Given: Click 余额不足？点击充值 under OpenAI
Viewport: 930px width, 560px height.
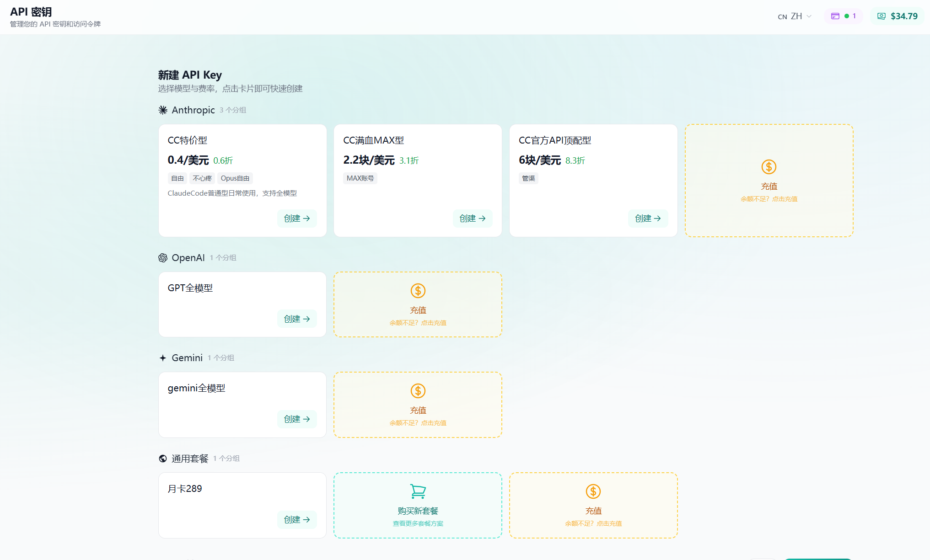Looking at the screenshot, I should (418, 323).
